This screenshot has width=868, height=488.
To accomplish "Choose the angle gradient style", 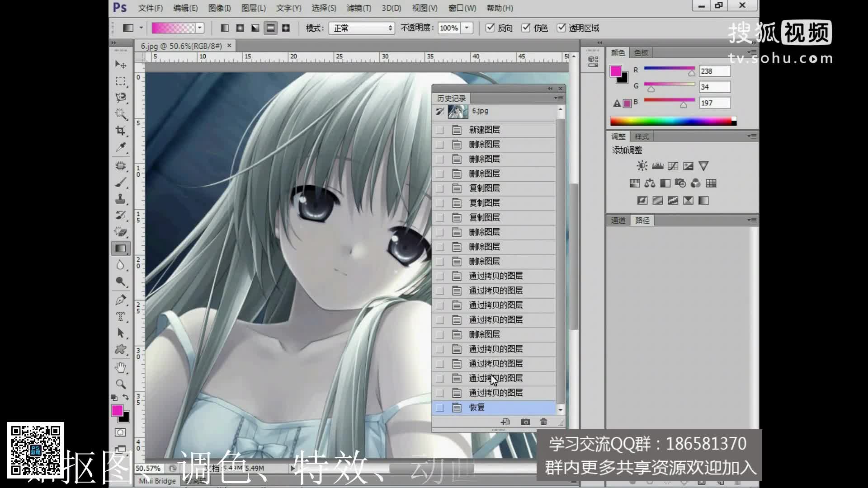I will click(x=255, y=28).
